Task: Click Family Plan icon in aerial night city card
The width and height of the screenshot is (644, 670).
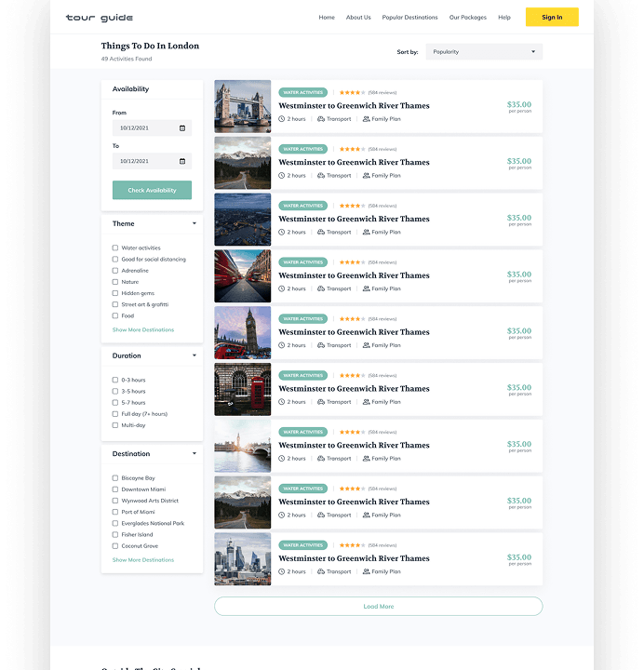Action: click(367, 232)
